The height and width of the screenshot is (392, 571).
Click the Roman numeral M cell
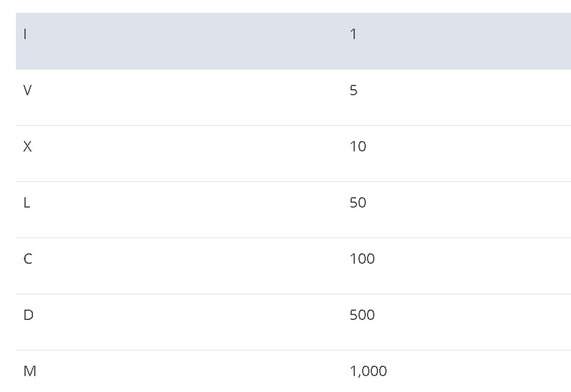point(29,371)
